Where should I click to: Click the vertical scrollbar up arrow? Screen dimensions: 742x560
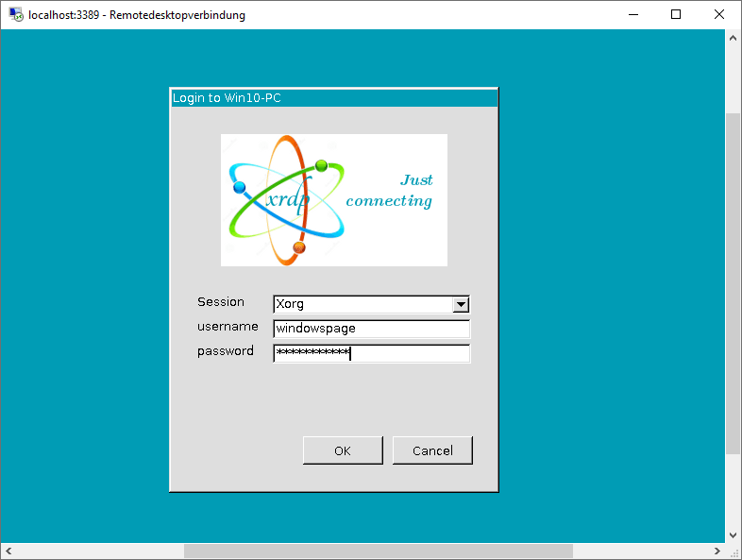[x=733, y=39]
